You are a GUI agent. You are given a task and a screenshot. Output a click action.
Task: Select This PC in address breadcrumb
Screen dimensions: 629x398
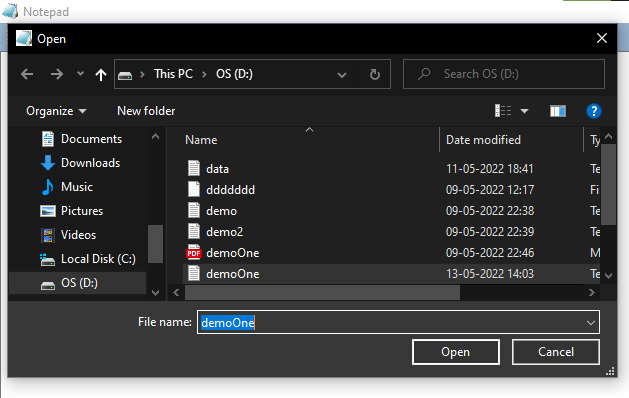click(x=173, y=74)
